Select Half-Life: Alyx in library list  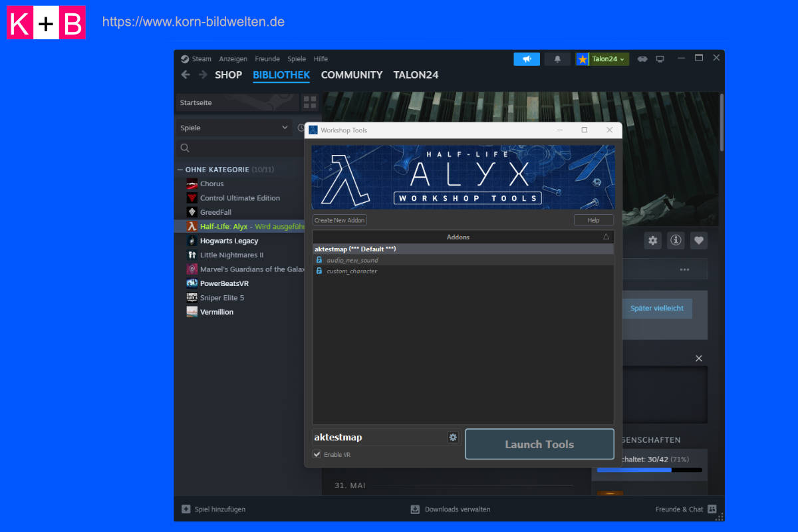click(x=239, y=226)
